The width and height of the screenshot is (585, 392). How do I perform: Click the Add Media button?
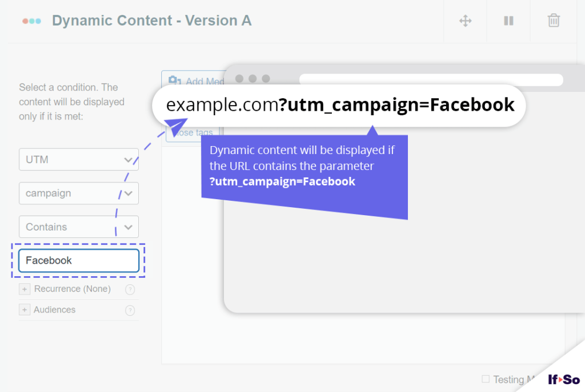coord(194,80)
